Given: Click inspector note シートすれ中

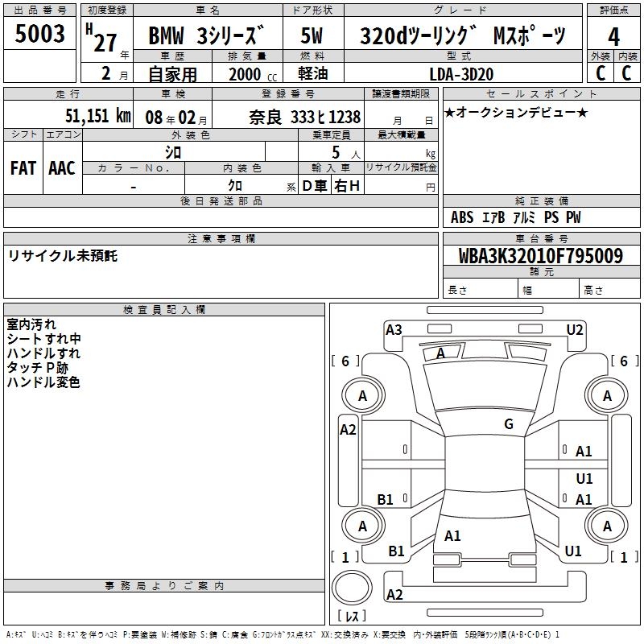Looking at the screenshot, I should pyautogui.click(x=43, y=338).
